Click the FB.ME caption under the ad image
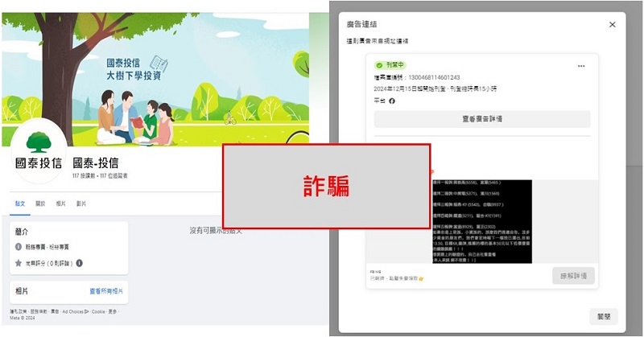Image resolution: width=644 pixels, height=337 pixels. pos(375,272)
